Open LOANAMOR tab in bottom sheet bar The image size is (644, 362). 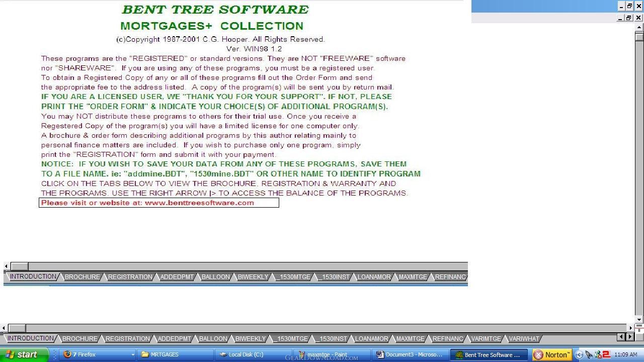[371, 339]
